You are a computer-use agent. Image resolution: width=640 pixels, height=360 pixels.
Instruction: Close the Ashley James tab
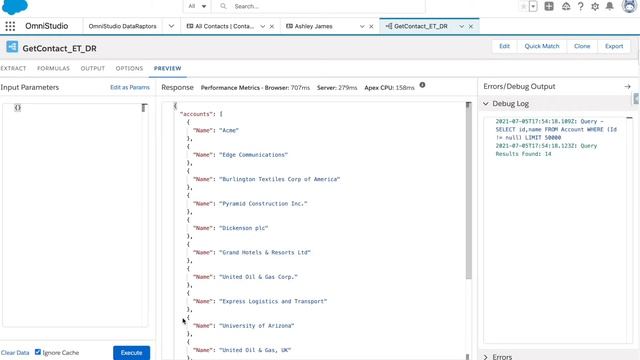pyautogui.click(x=371, y=27)
